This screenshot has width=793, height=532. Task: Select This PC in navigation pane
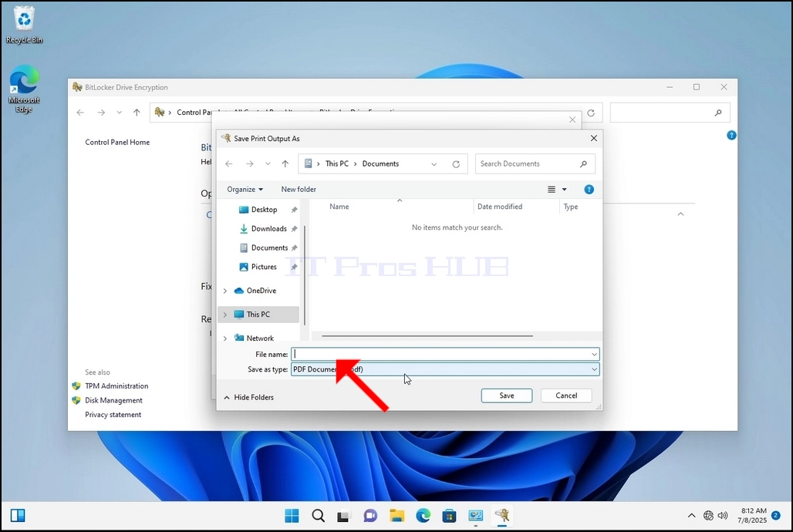(x=258, y=315)
